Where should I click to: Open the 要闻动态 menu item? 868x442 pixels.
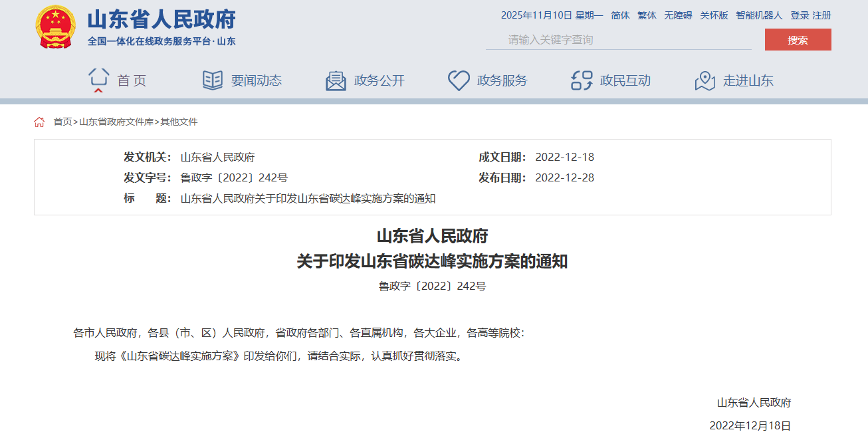click(256, 80)
